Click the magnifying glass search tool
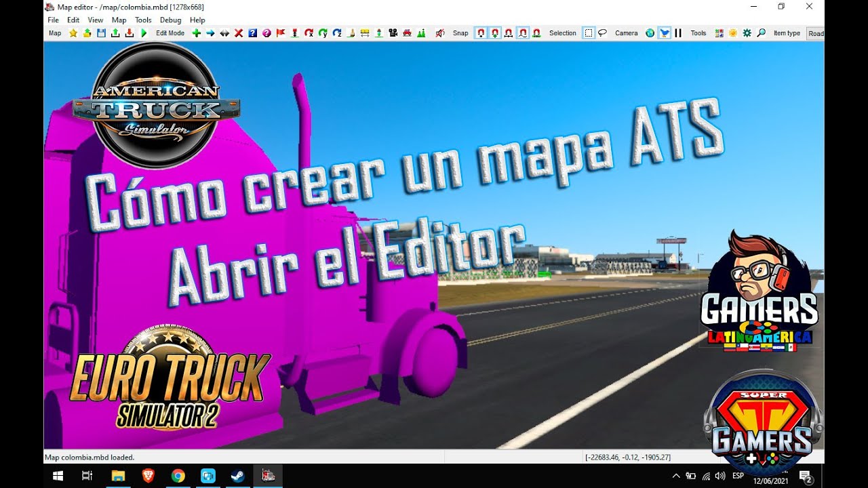This screenshot has width=868, height=488. (761, 33)
